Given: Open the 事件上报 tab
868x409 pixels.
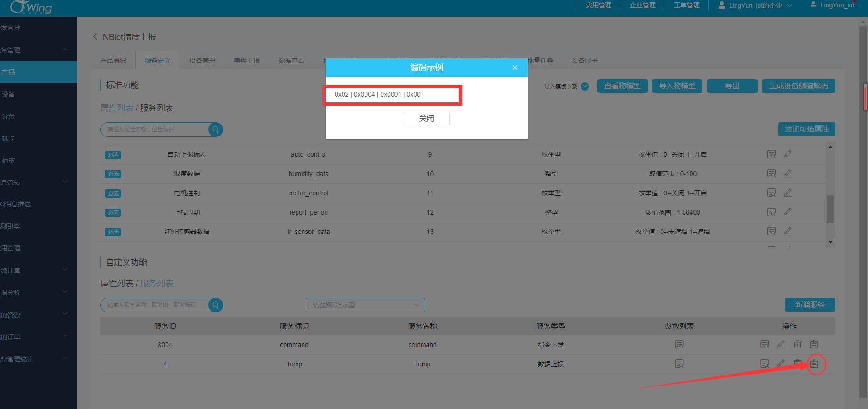Looking at the screenshot, I should pyautogui.click(x=247, y=61).
